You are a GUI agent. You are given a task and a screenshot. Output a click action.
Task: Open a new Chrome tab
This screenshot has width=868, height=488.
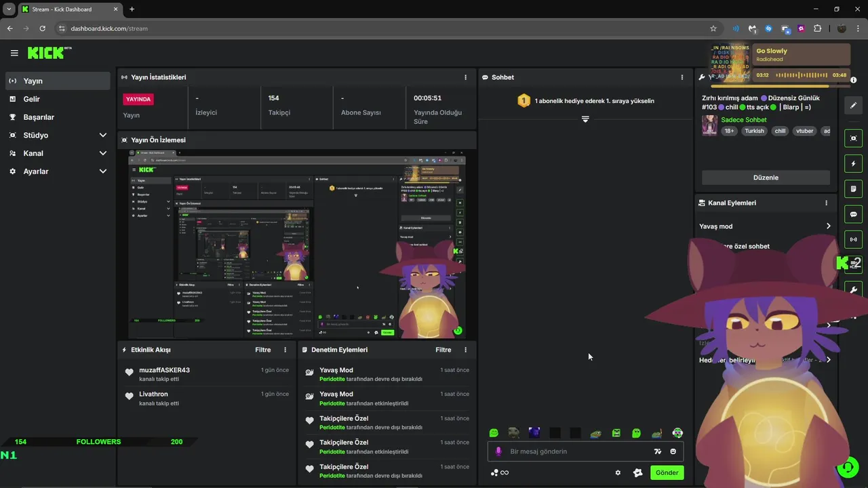coord(132,9)
